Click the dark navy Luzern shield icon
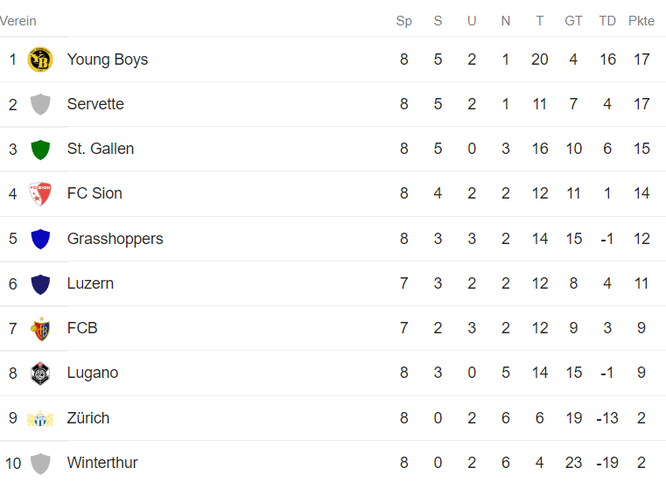666x489 pixels. pyautogui.click(x=40, y=284)
